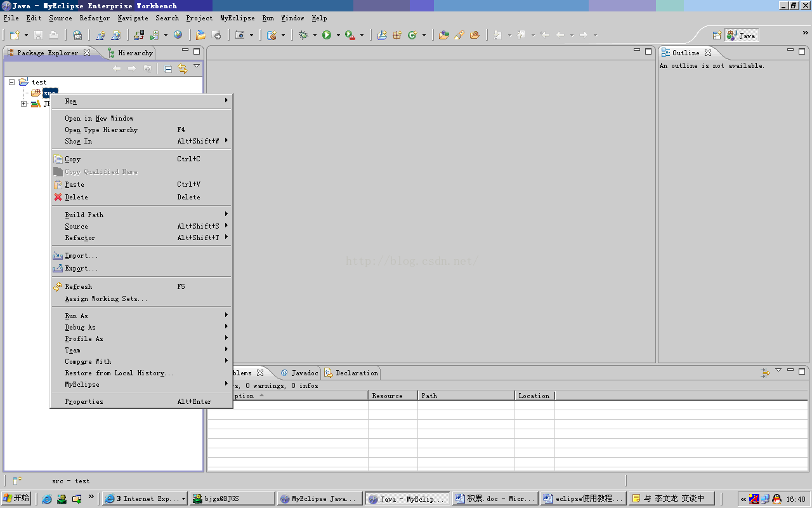Choose Export... in the context menu
The width and height of the screenshot is (812, 508).
tap(141, 268)
